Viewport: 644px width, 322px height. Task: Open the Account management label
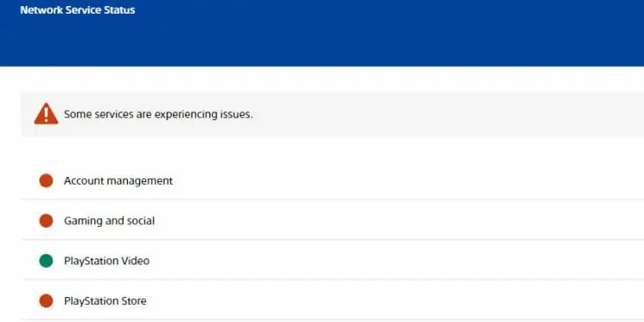pyautogui.click(x=118, y=180)
